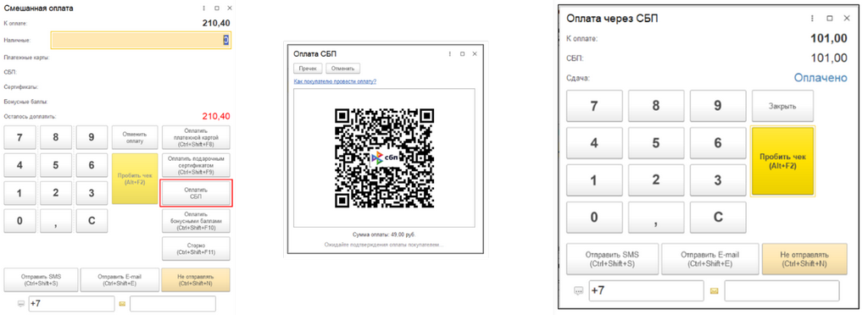Open the kebab menu in the Оплата СБП QR window

pyautogui.click(x=449, y=53)
